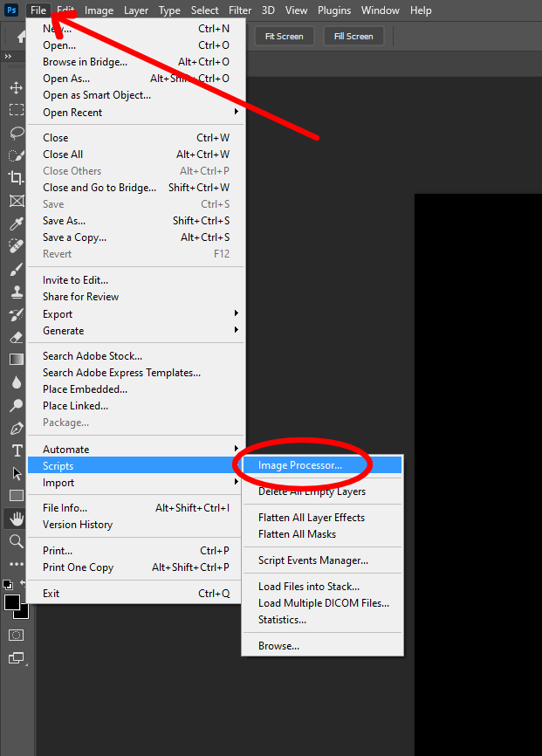Select the Brush tool
The image size is (542, 756).
click(x=17, y=269)
